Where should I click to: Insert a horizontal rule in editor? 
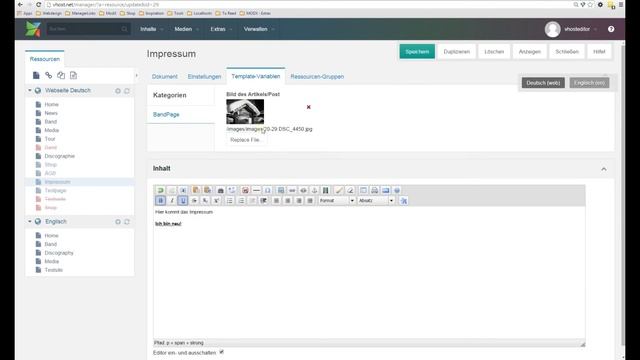256,190
